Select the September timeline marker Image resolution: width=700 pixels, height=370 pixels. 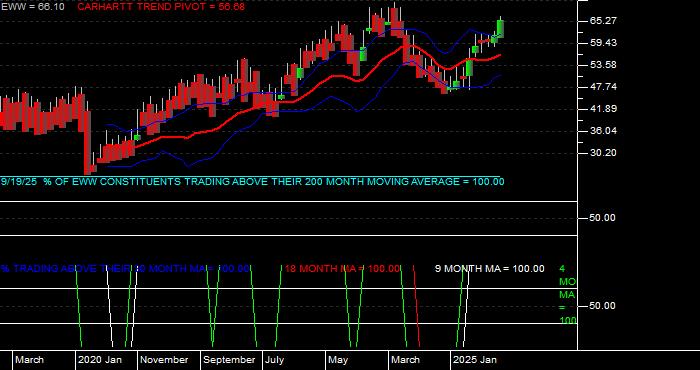pyautogui.click(x=229, y=360)
